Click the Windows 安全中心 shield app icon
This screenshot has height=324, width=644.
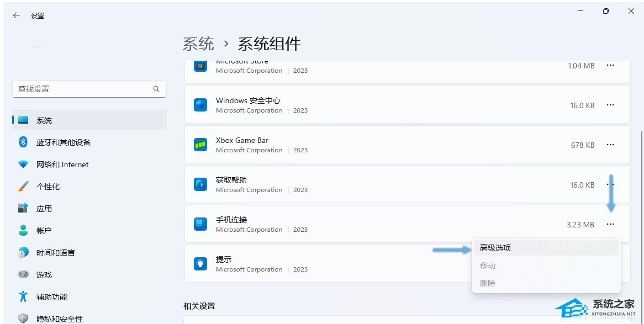click(x=200, y=105)
